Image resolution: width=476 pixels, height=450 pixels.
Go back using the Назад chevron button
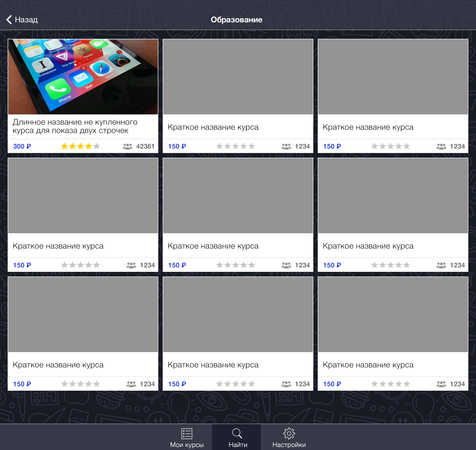[x=22, y=20]
